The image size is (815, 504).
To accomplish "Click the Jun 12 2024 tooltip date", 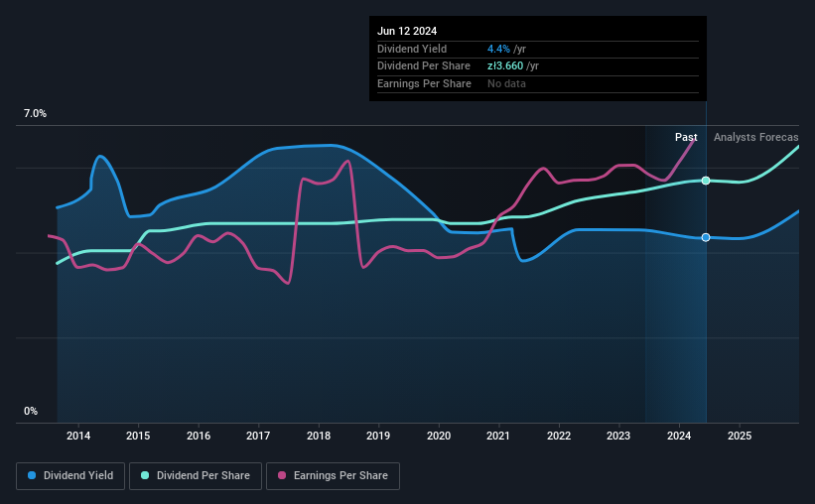I will 407,31.
